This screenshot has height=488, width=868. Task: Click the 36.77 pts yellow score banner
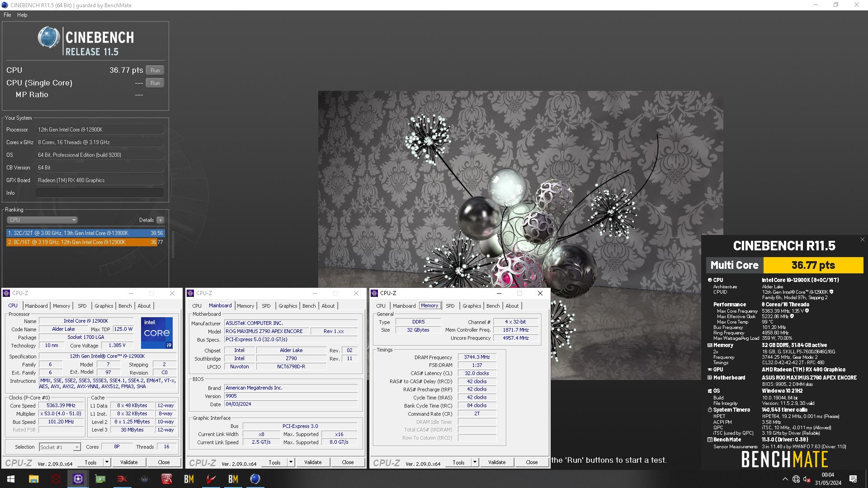(813, 265)
